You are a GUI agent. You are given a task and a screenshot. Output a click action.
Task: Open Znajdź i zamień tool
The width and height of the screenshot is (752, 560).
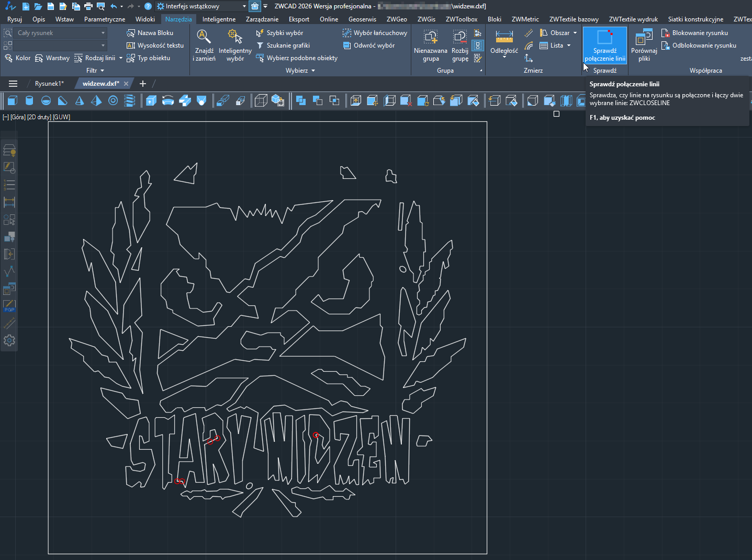click(x=204, y=45)
